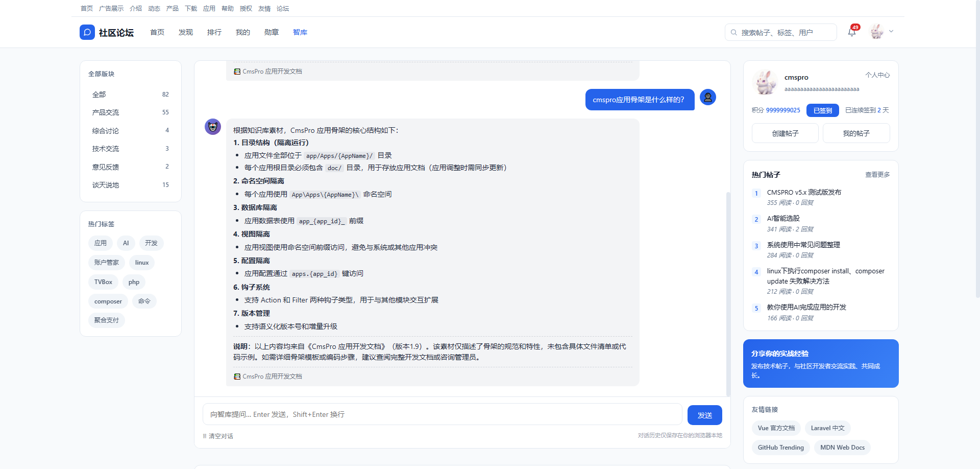Click the composer hot tag
The width and height of the screenshot is (980, 469).
click(x=108, y=301)
